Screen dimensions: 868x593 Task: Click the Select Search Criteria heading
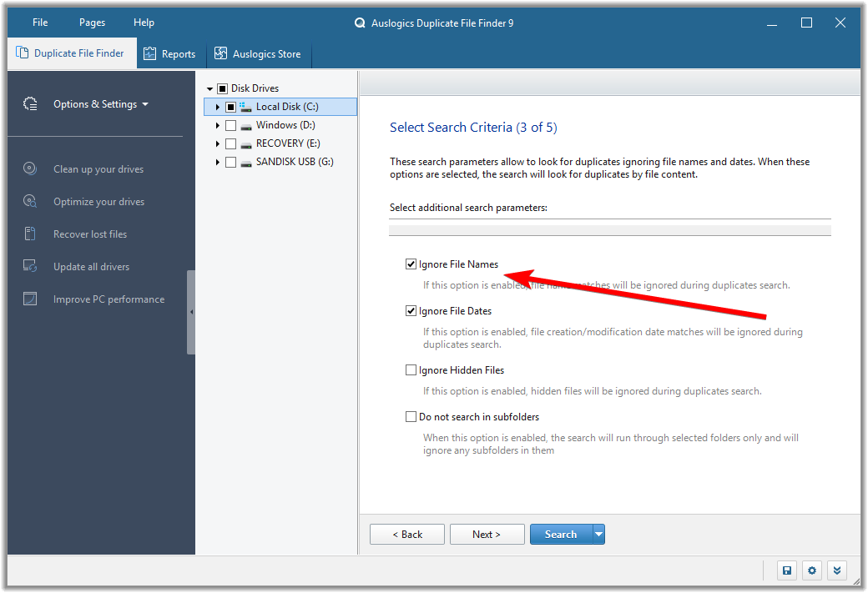click(473, 128)
